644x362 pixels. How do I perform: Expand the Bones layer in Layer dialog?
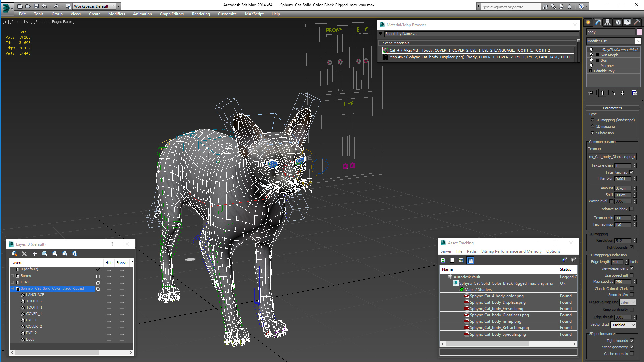point(12,276)
